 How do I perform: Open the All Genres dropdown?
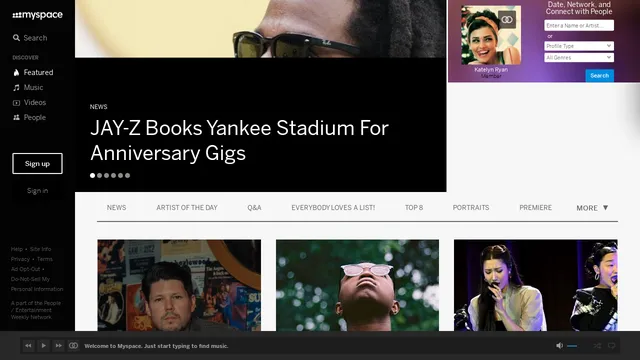(x=579, y=58)
